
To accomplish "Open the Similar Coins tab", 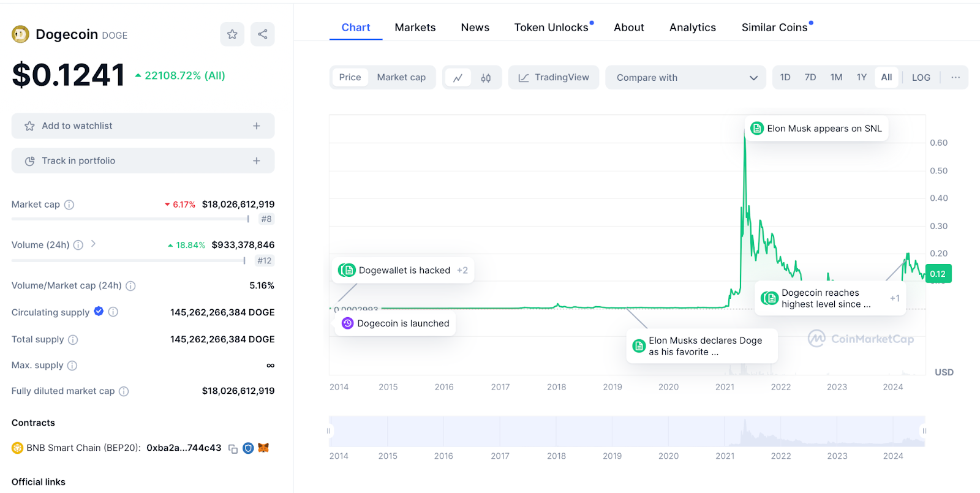I will (775, 28).
